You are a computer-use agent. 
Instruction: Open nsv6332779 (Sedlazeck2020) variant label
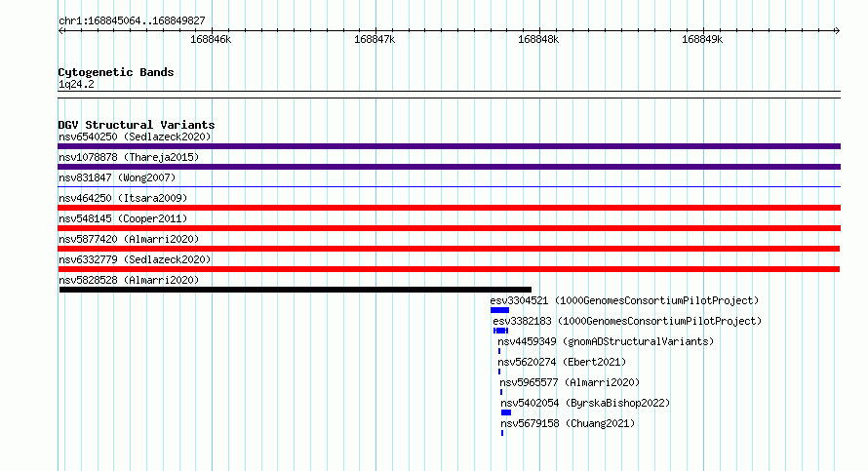click(x=135, y=259)
